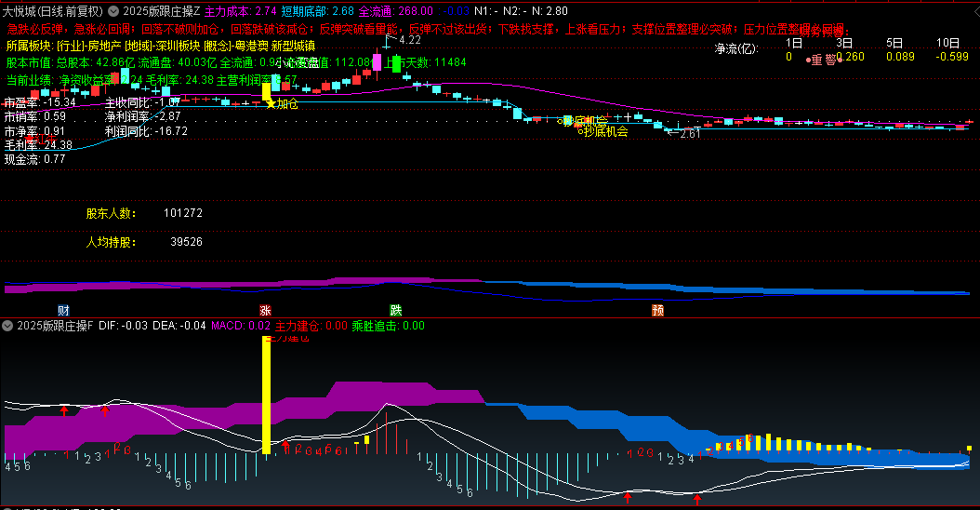Click the 所属板块 sector info line
The image size is (980, 510).
click(x=161, y=47)
